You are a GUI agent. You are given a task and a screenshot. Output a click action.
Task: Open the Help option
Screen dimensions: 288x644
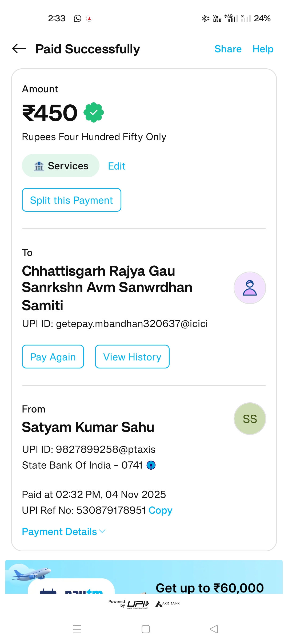tap(263, 49)
